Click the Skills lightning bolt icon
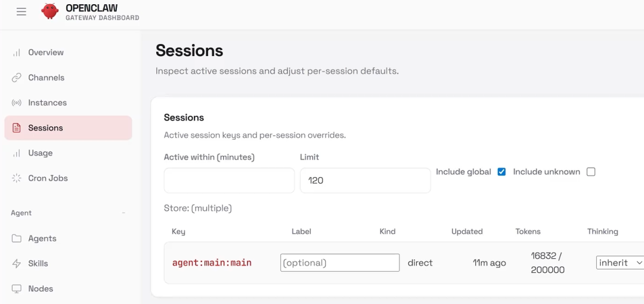Screen dimensions: 644x304 click(x=17, y=263)
